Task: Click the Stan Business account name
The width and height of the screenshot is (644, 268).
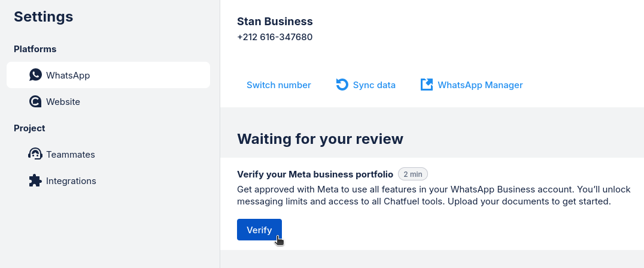Action: (x=275, y=22)
